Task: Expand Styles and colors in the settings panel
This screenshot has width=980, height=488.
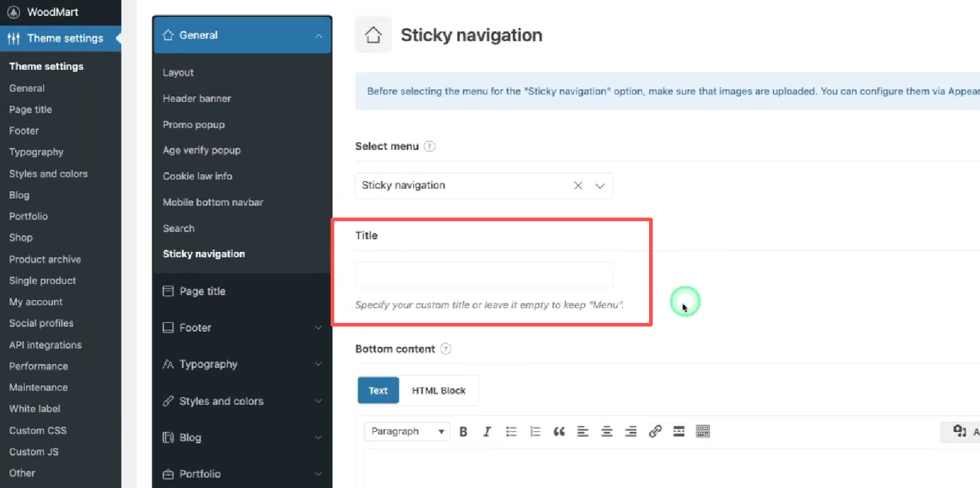Action: [242, 401]
